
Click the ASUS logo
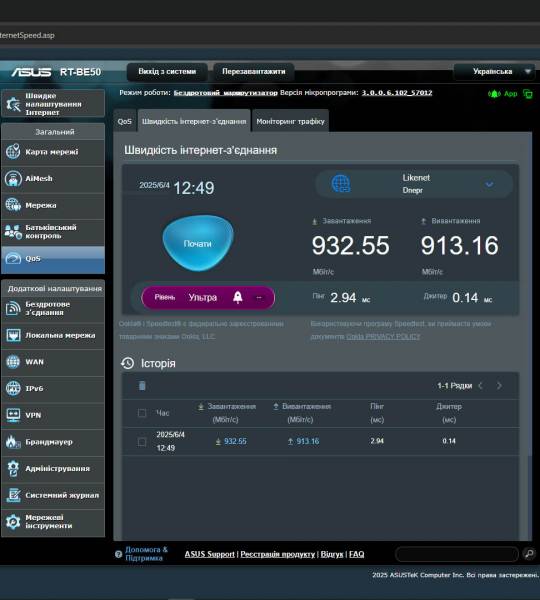[31, 72]
